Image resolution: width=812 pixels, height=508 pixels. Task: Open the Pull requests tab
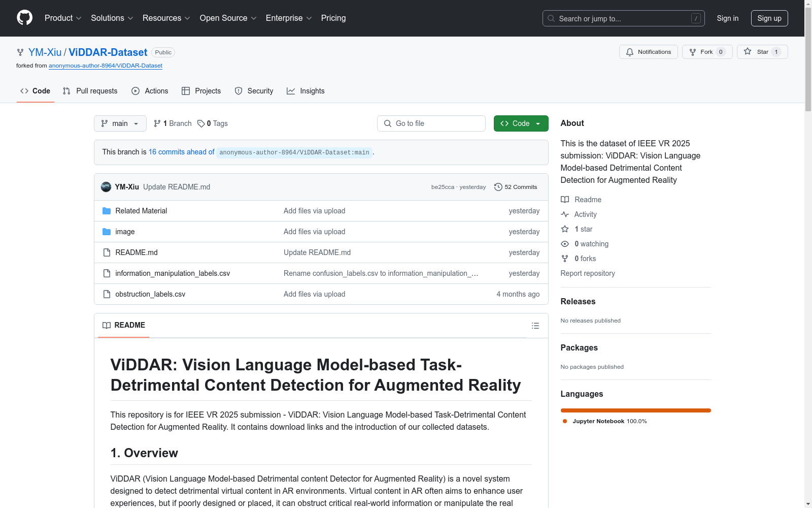coord(90,91)
